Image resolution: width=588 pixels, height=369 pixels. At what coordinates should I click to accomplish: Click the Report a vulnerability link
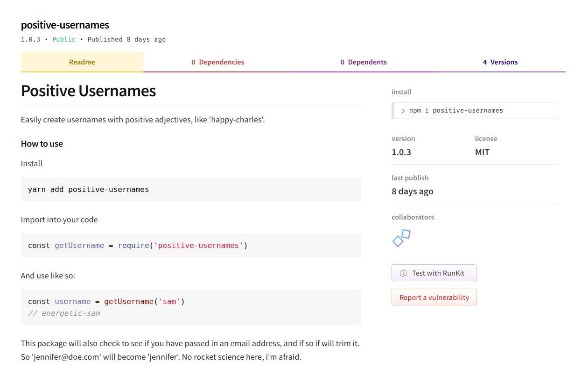coord(434,297)
